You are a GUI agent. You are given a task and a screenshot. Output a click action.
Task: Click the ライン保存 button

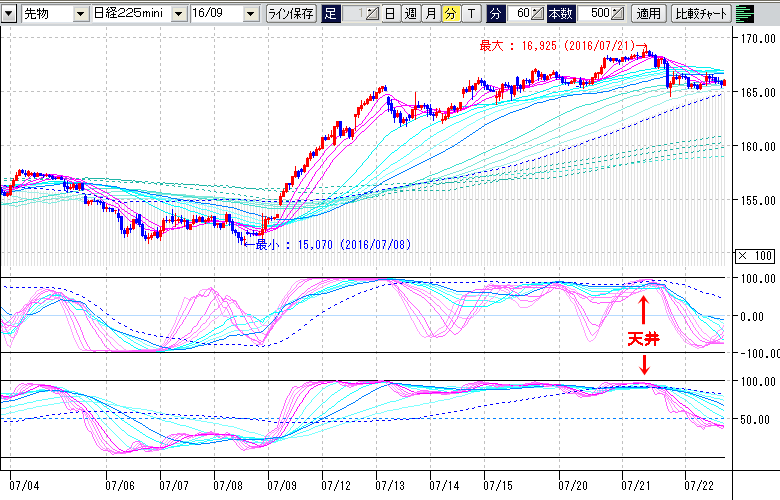pos(292,15)
